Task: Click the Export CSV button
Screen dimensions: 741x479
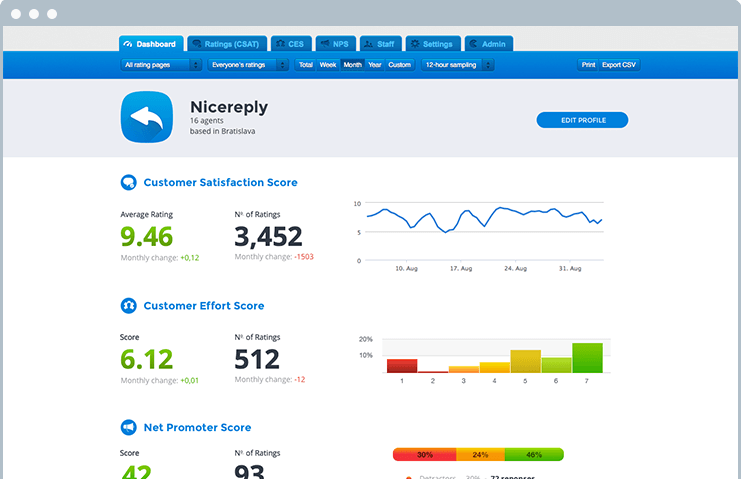Action: (x=619, y=65)
